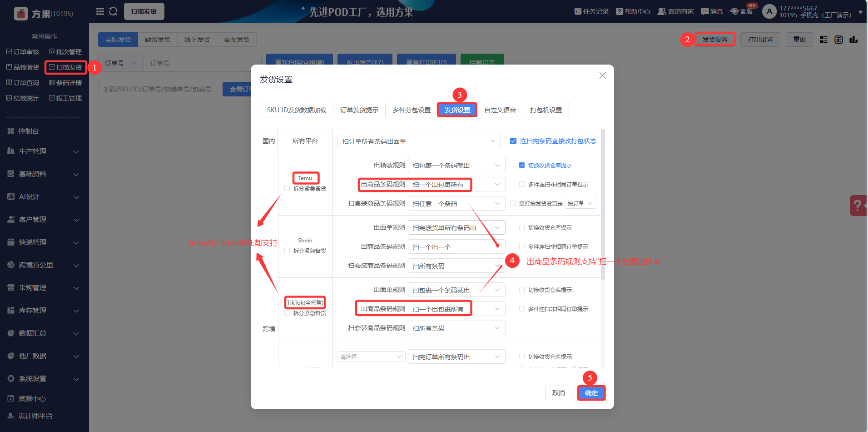The image size is (868, 432).
Task: Toggle 连扫完条码直接改打包状态 checkbox
Action: [x=513, y=141]
